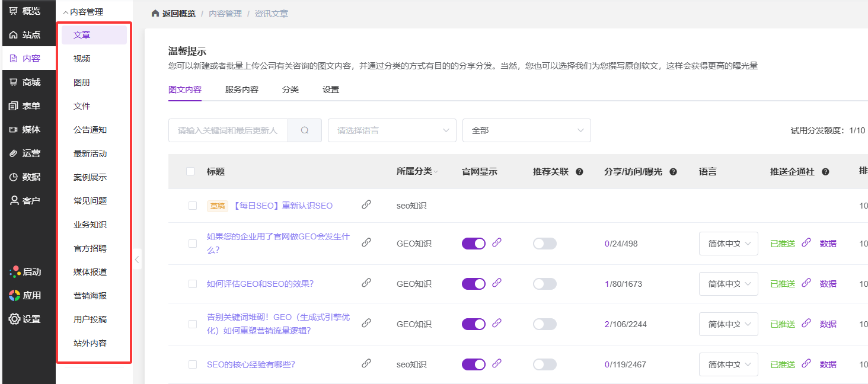Disable 官网显示 for 如何评估GEO和SEO的效果
This screenshot has height=384, width=868.
[473, 284]
